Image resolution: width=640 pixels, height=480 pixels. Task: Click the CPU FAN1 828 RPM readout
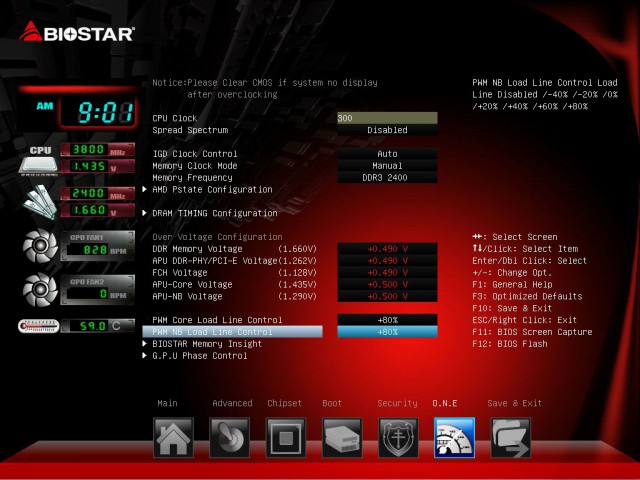(x=98, y=249)
